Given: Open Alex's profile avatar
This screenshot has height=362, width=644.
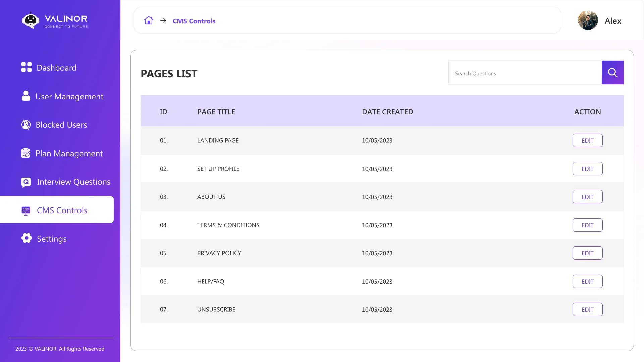Looking at the screenshot, I should [588, 20].
